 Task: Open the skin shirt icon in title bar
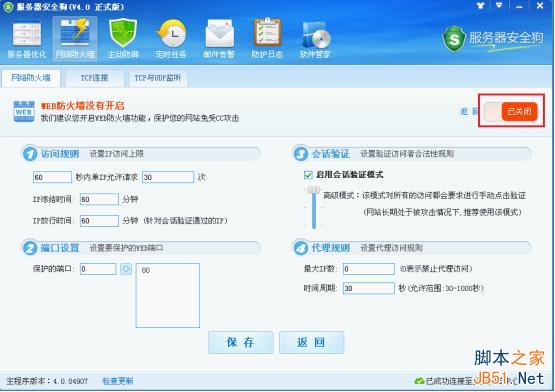(480, 6)
